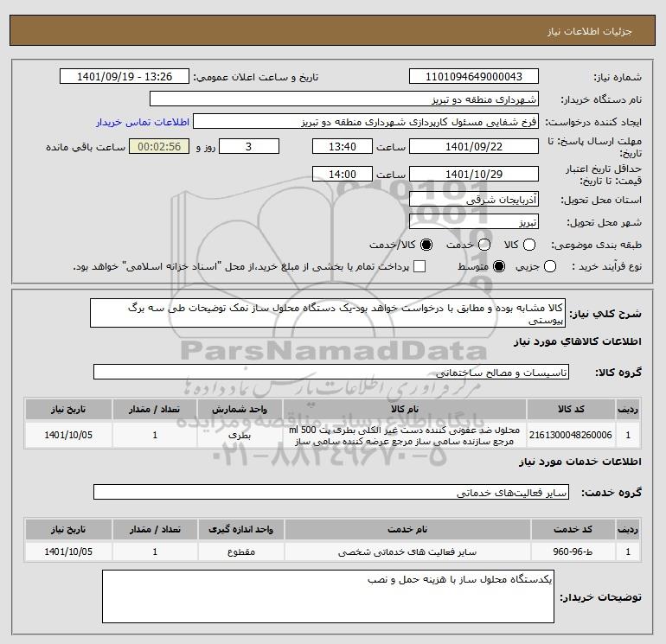The image size is (666, 644).
Task: Click the توضیحات خریدار text area
Action: pyautogui.click(x=328, y=596)
